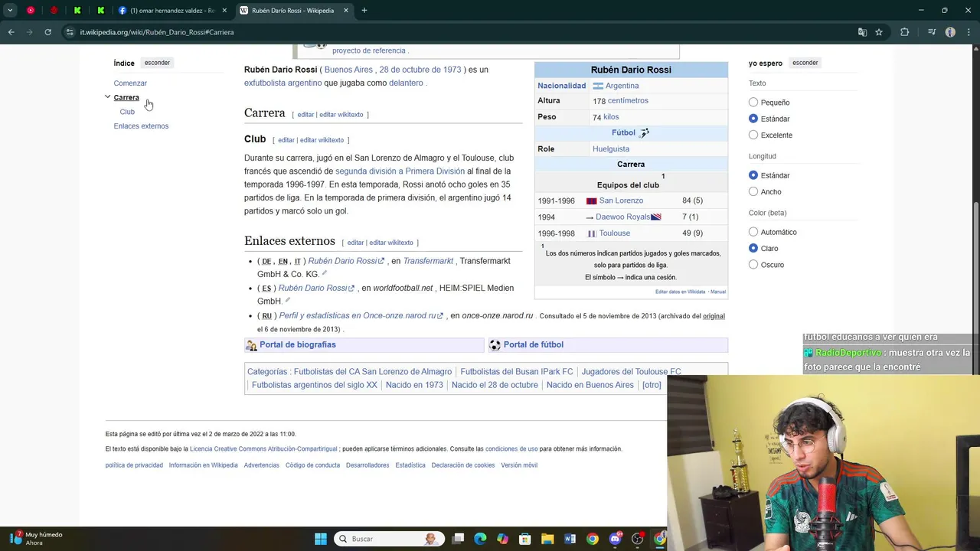Open the Daewoo Royals link

tap(622, 217)
